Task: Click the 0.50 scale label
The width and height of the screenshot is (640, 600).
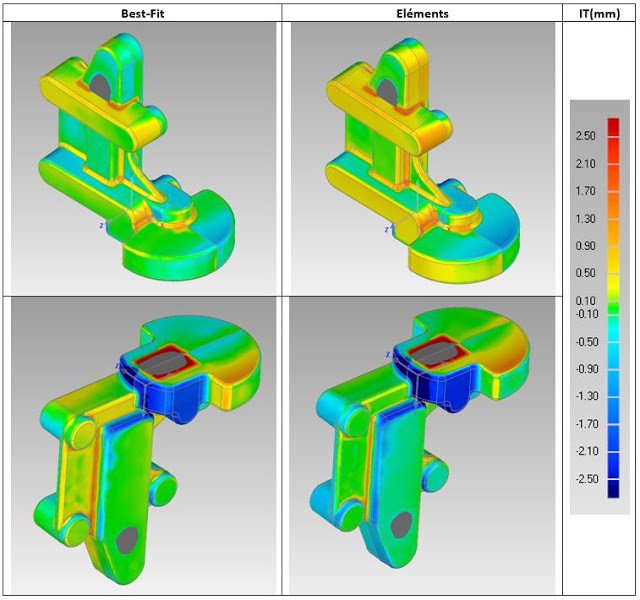Action: (585, 273)
